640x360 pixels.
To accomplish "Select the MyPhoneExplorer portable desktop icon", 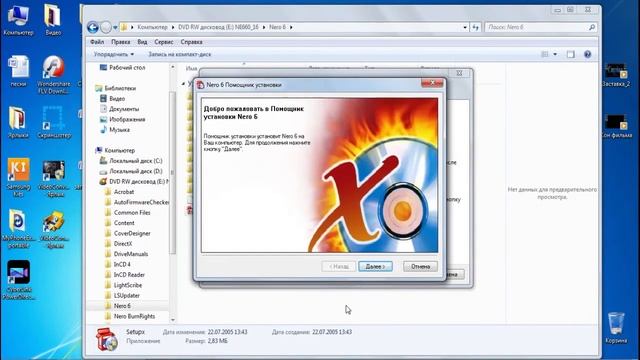I will (18, 229).
